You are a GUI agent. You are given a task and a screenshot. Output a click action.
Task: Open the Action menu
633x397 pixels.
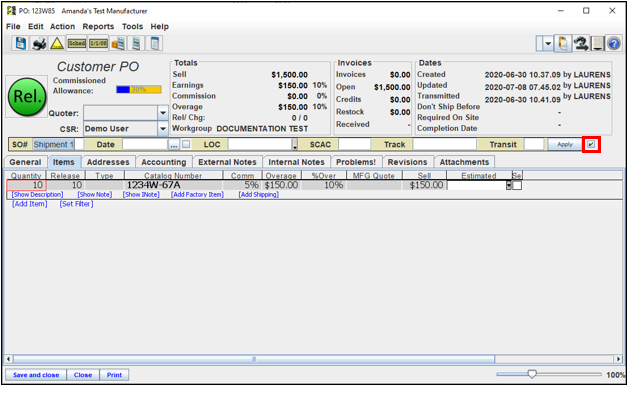pyautogui.click(x=63, y=27)
